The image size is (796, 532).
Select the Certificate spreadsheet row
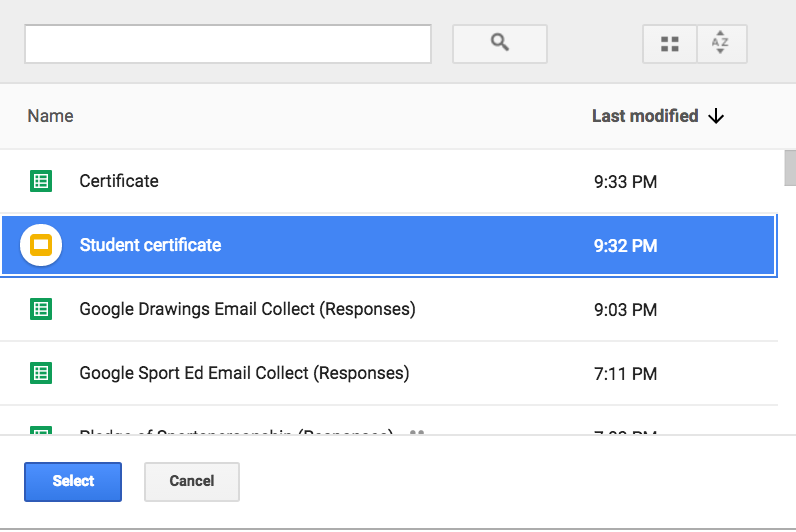pos(389,181)
